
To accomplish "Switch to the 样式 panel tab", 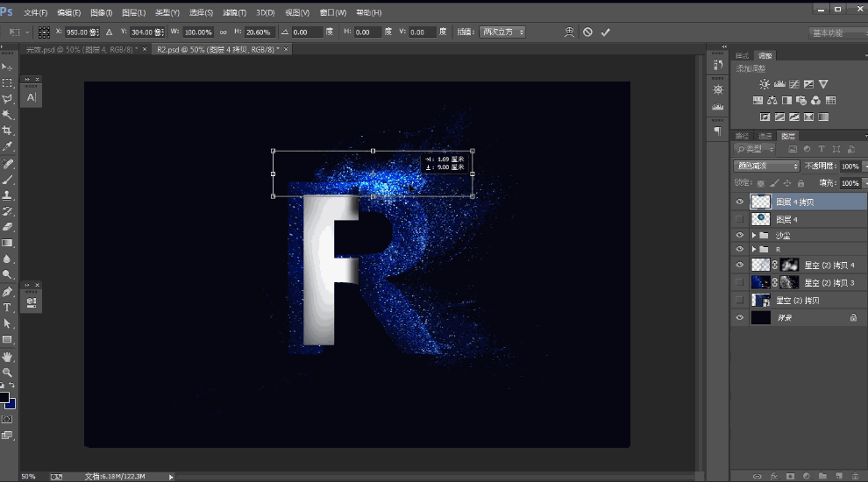I will [743, 56].
